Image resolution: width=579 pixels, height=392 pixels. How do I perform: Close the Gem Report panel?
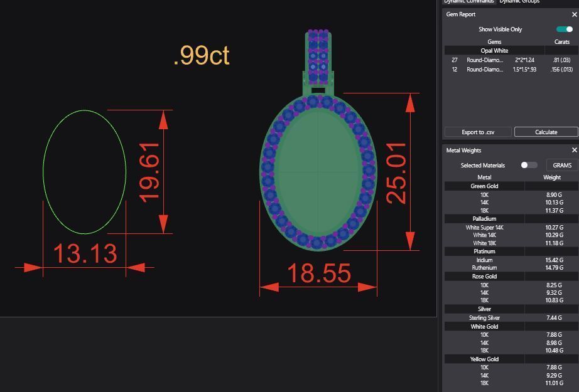coord(574,14)
